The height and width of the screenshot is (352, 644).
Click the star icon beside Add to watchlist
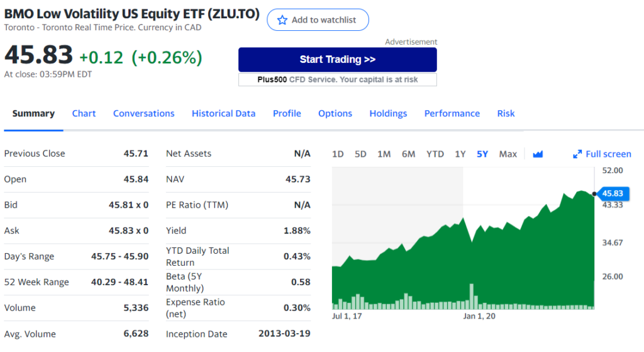[282, 20]
